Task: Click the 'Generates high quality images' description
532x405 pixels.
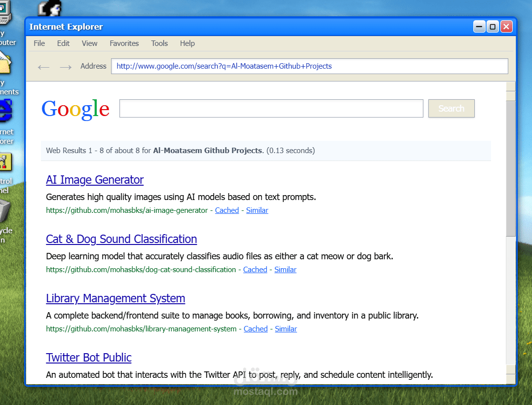Action: coord(181,197)
